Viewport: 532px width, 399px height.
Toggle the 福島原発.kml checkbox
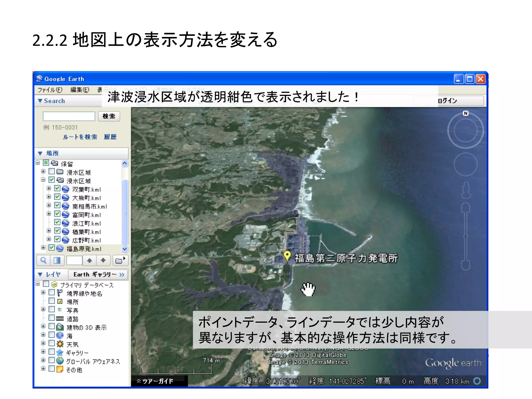[x=52, y=248]
